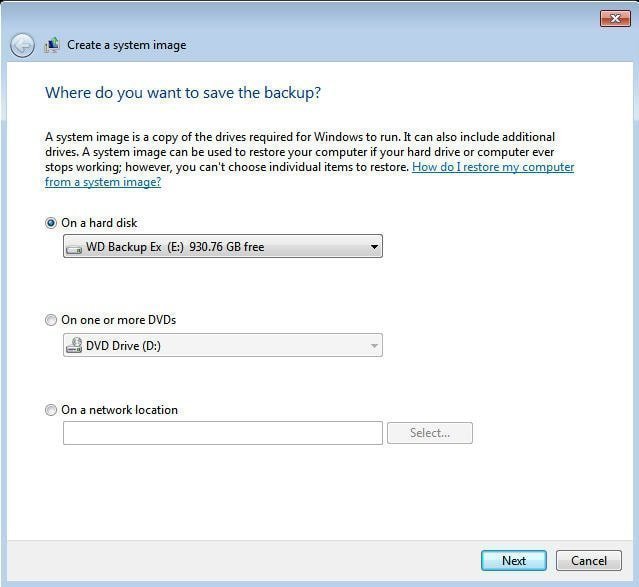Image resolution: width=639 pixels, height=587 pixels.
Task: Open the WD Backup Ex (E:) drive dropdown
Action: point(222,247)
